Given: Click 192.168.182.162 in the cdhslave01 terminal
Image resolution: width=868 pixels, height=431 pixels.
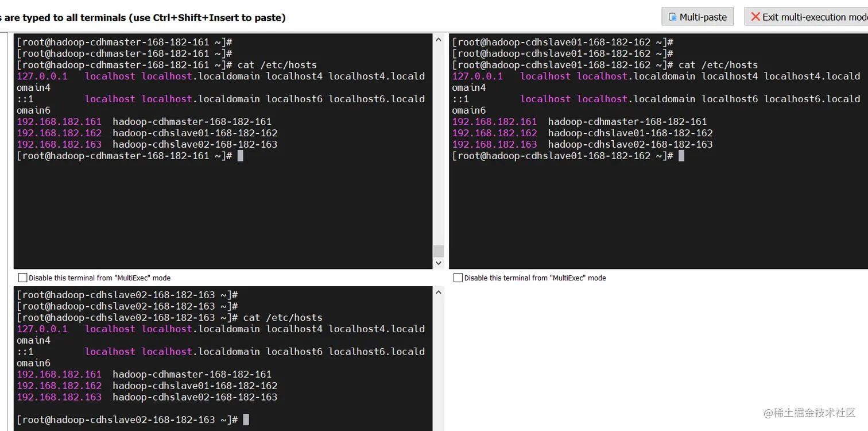Looking at the screenshot, I should [495, 133].
